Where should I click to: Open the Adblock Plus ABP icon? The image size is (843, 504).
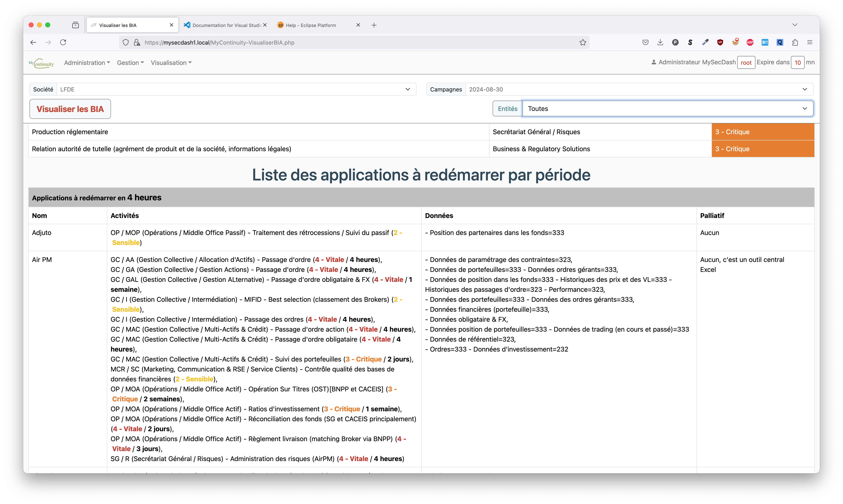[750, 43]
